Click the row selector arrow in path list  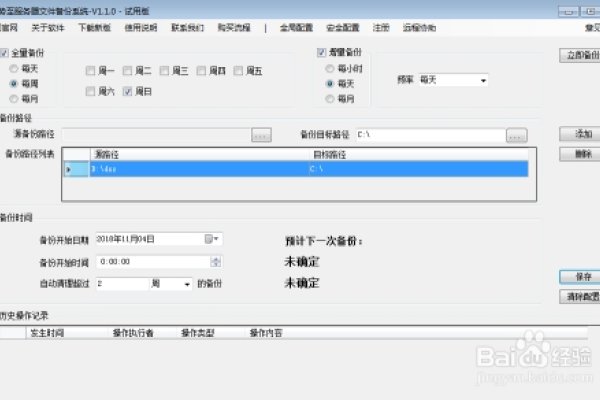76,169
